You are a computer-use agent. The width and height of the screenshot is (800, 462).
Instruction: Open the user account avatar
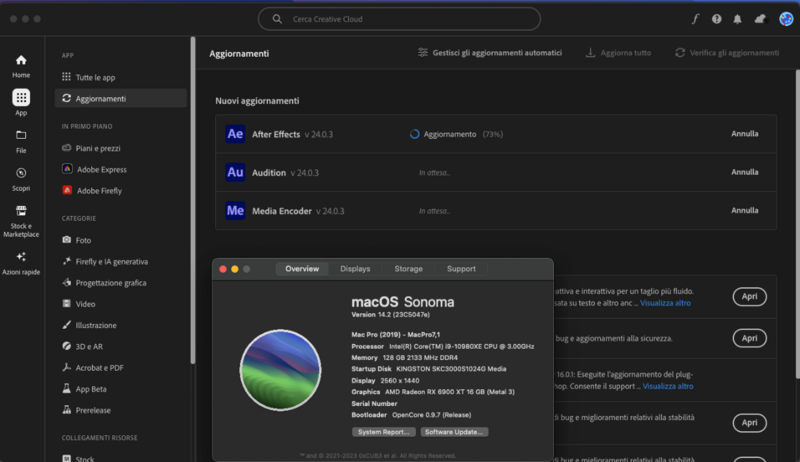786,19
